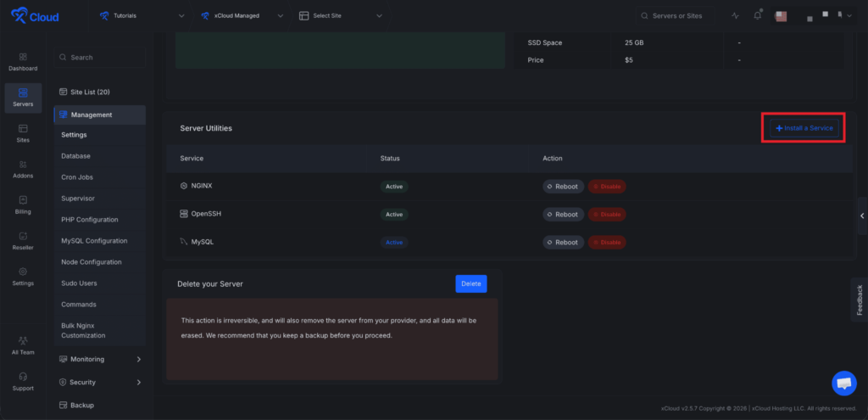Expand the right-side panel arrow
This screenshot has height=420, width=868.
[x=862, y=216]
